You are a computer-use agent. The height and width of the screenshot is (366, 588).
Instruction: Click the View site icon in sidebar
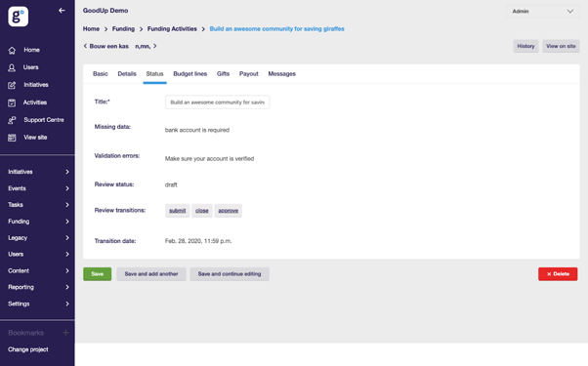[x=12, y=138]
